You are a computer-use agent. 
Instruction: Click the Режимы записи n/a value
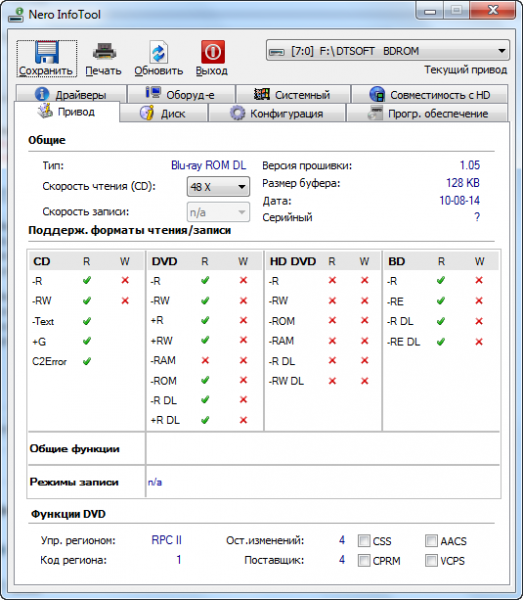pos(155,482)
